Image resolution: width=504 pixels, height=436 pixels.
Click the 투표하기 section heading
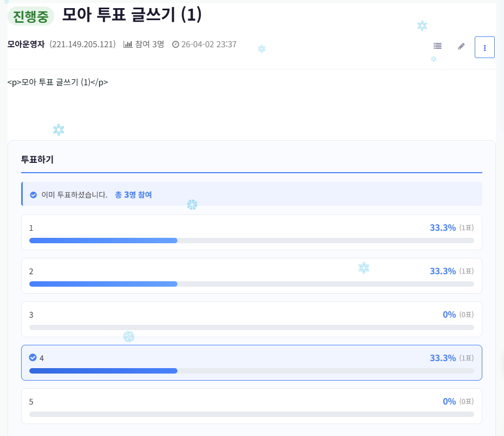[x=37, y=159]
